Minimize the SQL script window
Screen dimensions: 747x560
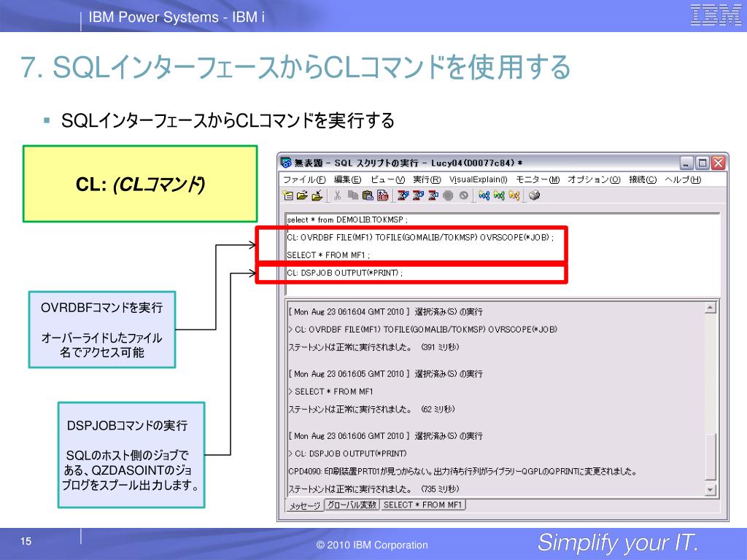[x=686, y=163]
